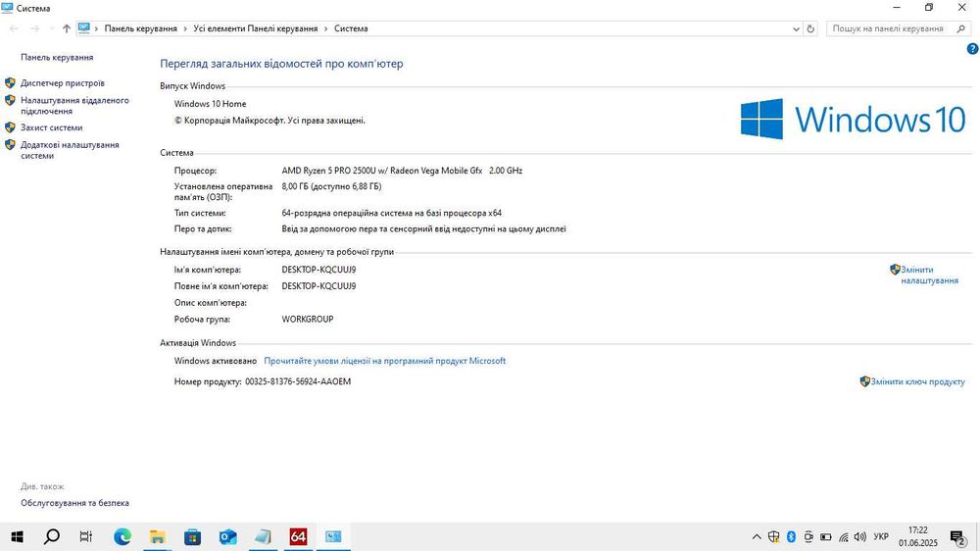980x551 pixels.
Task: Click Windows 10 Home edition text
Action: pyautogui.click(x=210, y=104)
